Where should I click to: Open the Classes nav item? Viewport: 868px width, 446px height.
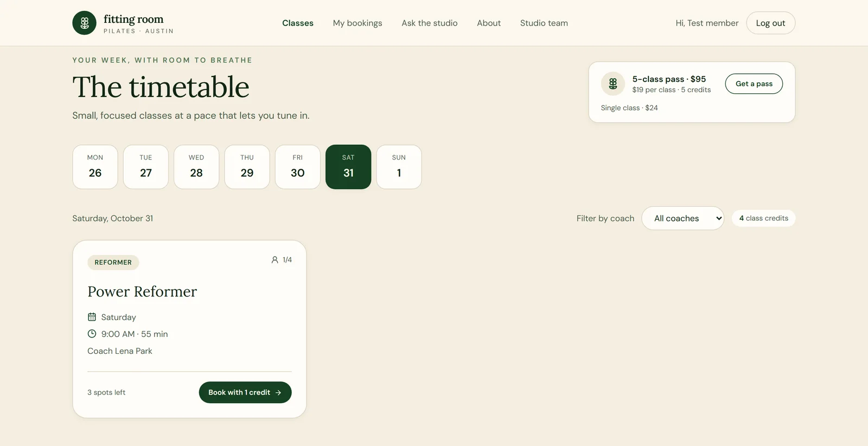[298, 23]
